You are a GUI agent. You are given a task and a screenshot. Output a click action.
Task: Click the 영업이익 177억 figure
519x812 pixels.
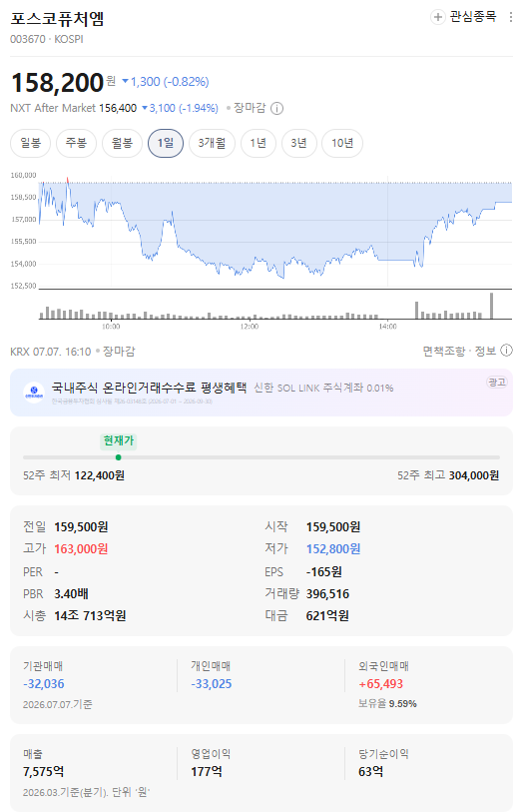pyautogui.click(x=207, y=772)
